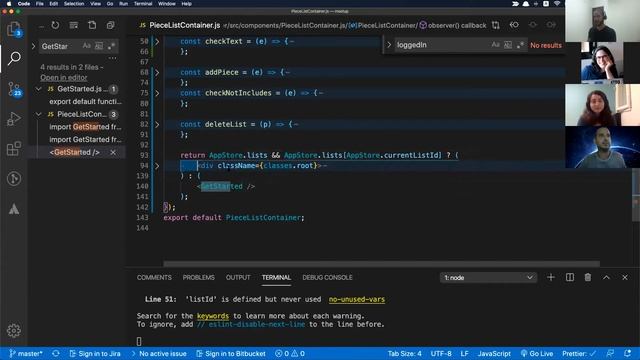Open Manage settings gear
The width and height of the screenshot is (640, 360).
point(14,330)
